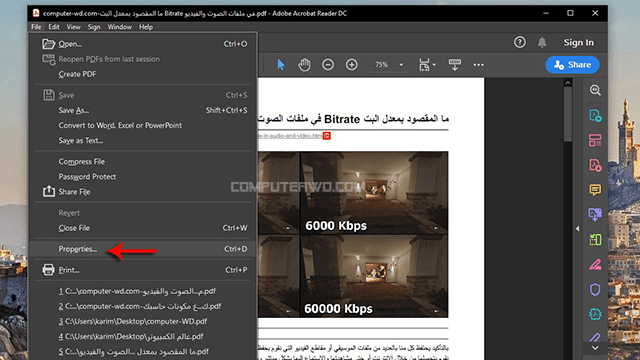Screen dimensions: 640x360
Task: Open Create PDF tool in sidebar
Action: point(595,165)
